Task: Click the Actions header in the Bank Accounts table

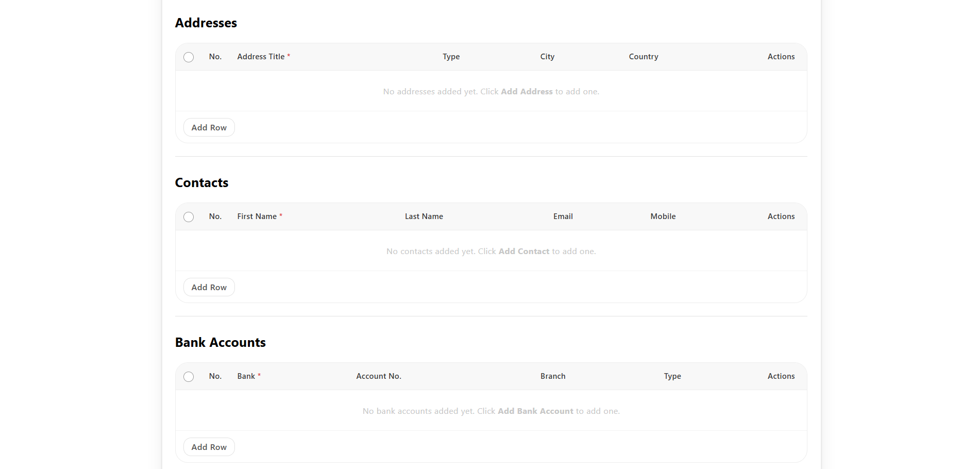Action: pyautogui.click(x=781, y=376)
